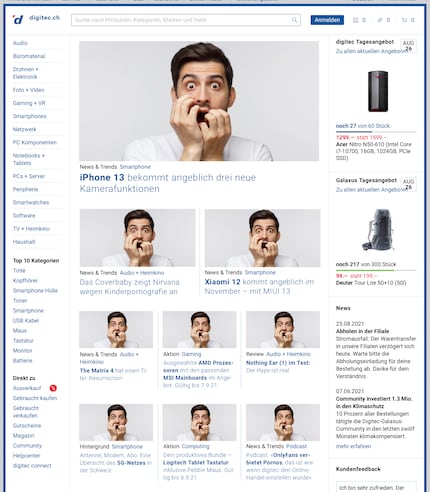Select Kopfhörer in Top 10 Kategorien
The image size is (430, 492).
[25, 281]
